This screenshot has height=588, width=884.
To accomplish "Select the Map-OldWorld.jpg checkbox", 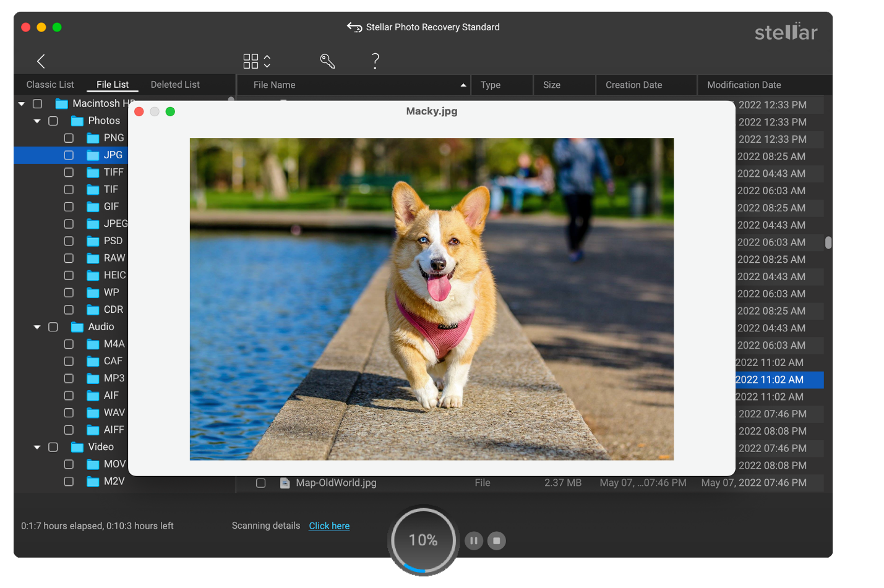I will pyautogui.click(x=261, y=483).
